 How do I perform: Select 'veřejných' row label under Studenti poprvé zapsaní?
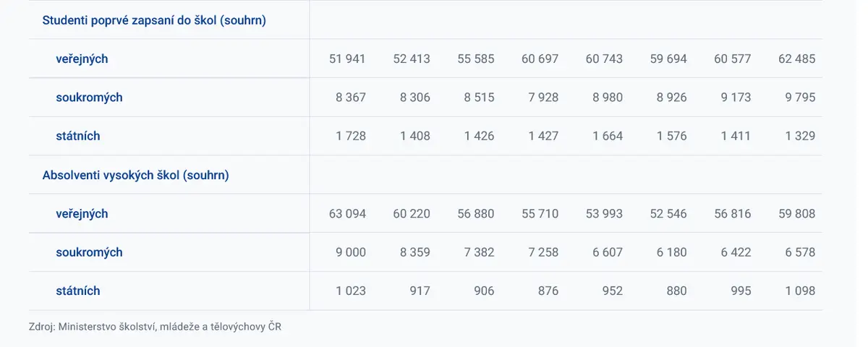(x=82, y=59)
